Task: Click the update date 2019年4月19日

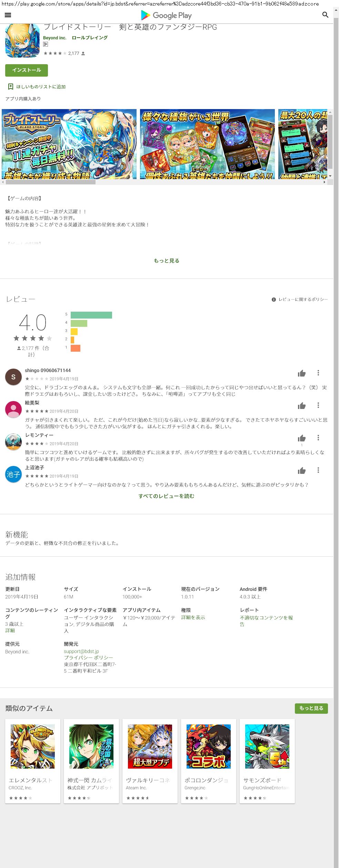Action: (x=22, y=597)
